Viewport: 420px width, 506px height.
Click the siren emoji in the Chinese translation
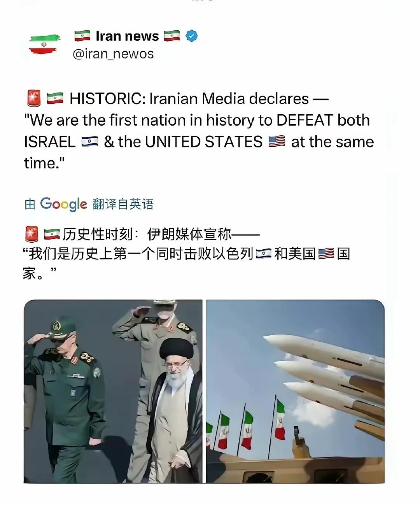coord(31,234)
